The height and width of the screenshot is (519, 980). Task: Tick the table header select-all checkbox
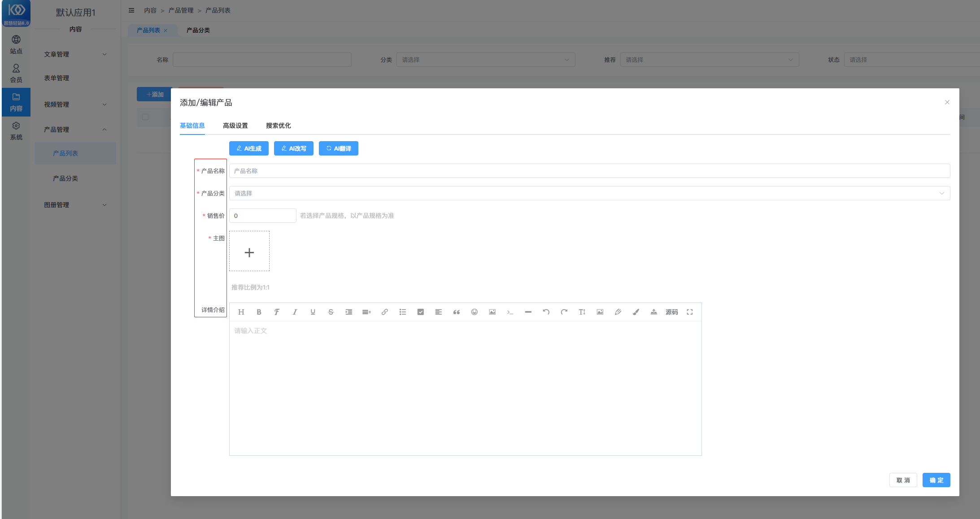tap(145, 117)
